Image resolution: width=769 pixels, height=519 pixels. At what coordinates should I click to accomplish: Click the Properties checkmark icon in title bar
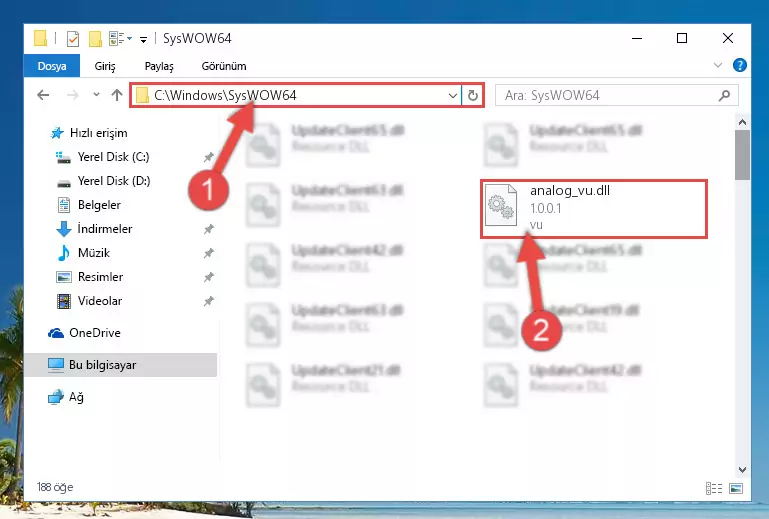tap(73, 38)
